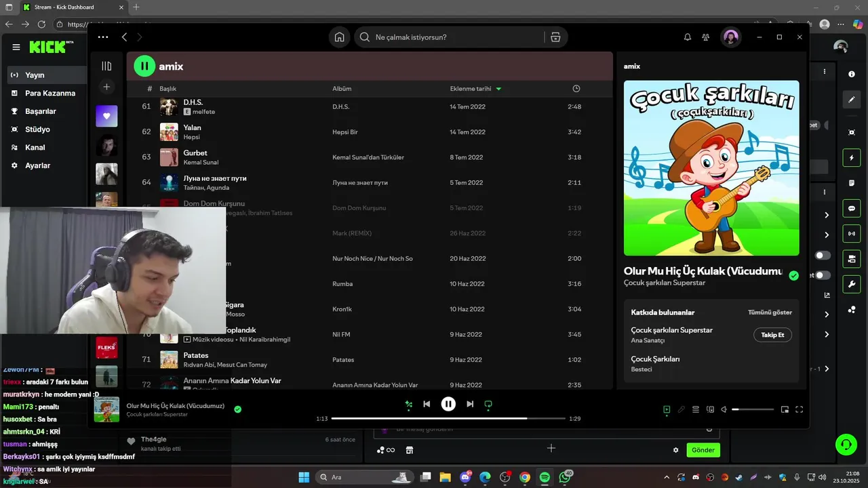868x488 pixels.
Task: Sort tracks by Başlık column
Action: pos(167,89)
